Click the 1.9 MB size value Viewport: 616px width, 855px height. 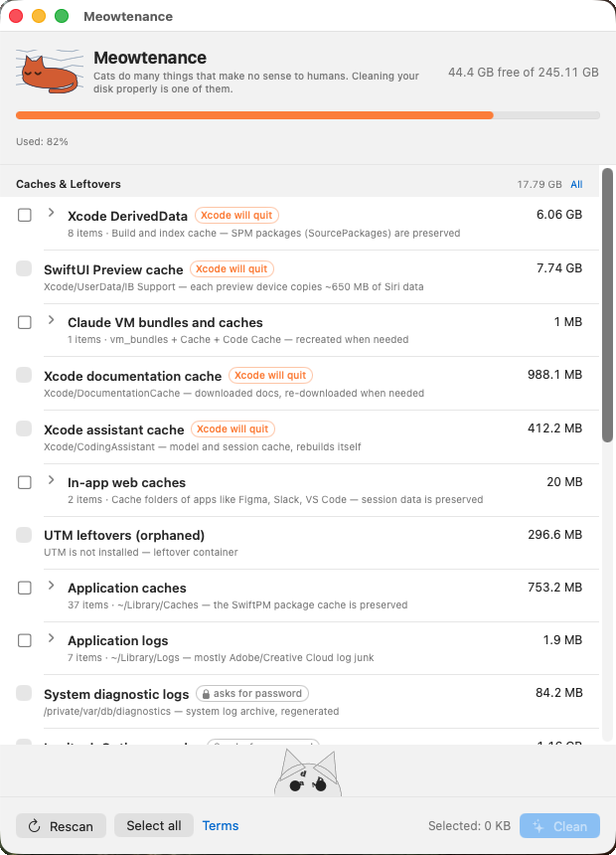[x=562, y=639]
